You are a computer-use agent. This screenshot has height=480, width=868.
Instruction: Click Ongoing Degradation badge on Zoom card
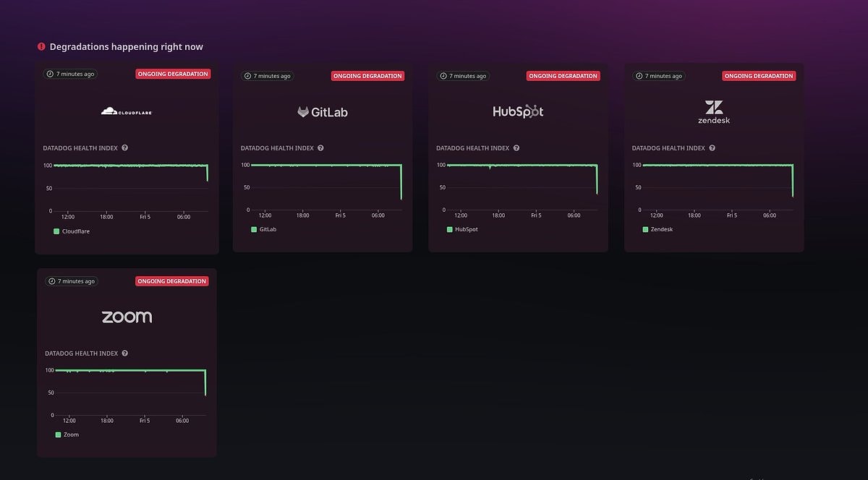coord(171,281)
